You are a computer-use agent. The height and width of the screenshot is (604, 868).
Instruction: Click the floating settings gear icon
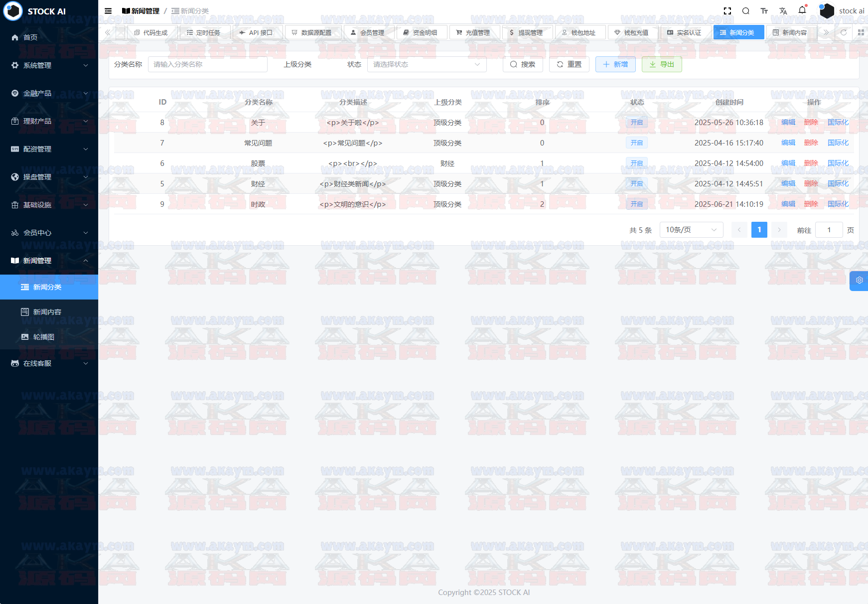(x=859, y=281)
